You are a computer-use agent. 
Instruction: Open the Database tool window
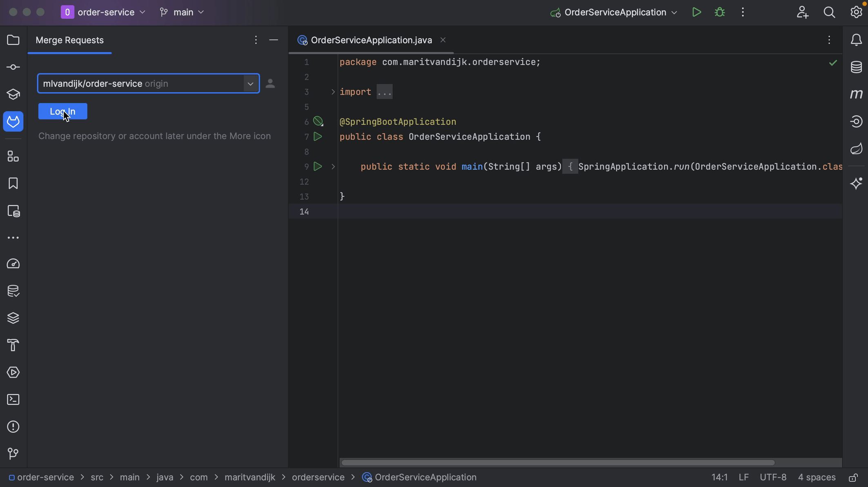[856, 67]
